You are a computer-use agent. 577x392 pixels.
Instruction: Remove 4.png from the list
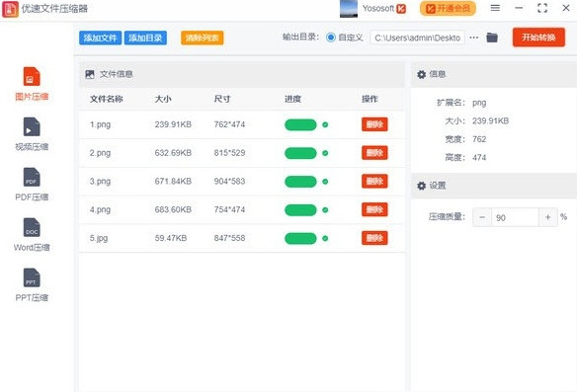point(374,209)
